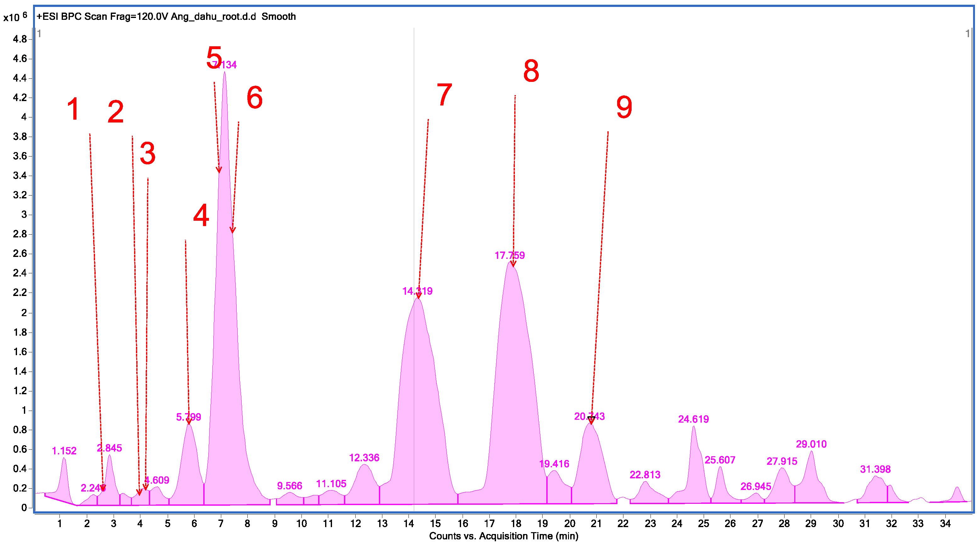Click red annotation number 9

624,107
